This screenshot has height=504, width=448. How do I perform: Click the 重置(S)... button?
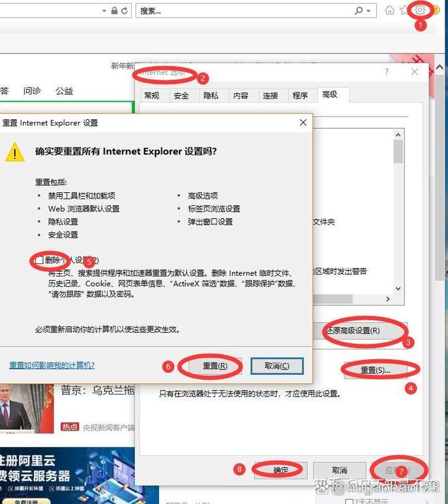click(x=376, y=370)
